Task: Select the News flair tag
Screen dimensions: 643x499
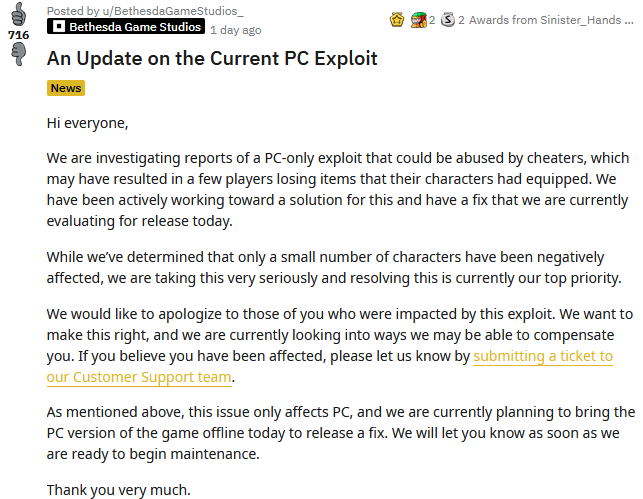Action: click(66, 88)
